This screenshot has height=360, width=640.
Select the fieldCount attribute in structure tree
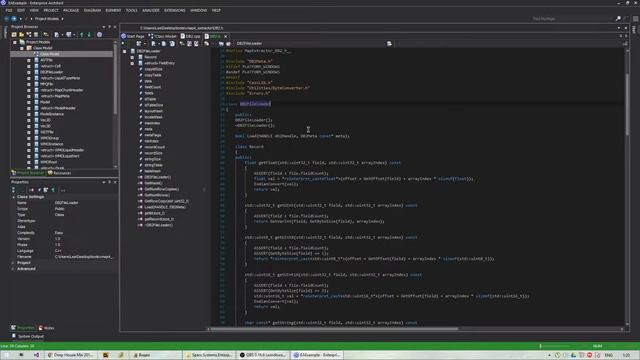(153, 87)
